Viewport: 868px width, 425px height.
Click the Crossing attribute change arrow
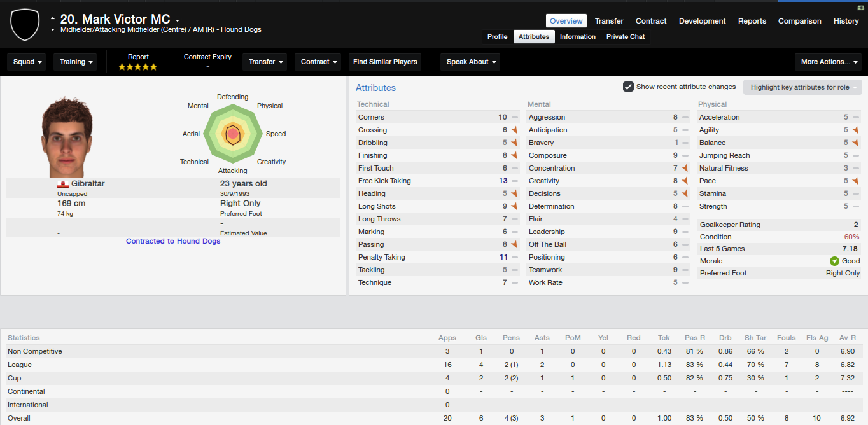514,130
